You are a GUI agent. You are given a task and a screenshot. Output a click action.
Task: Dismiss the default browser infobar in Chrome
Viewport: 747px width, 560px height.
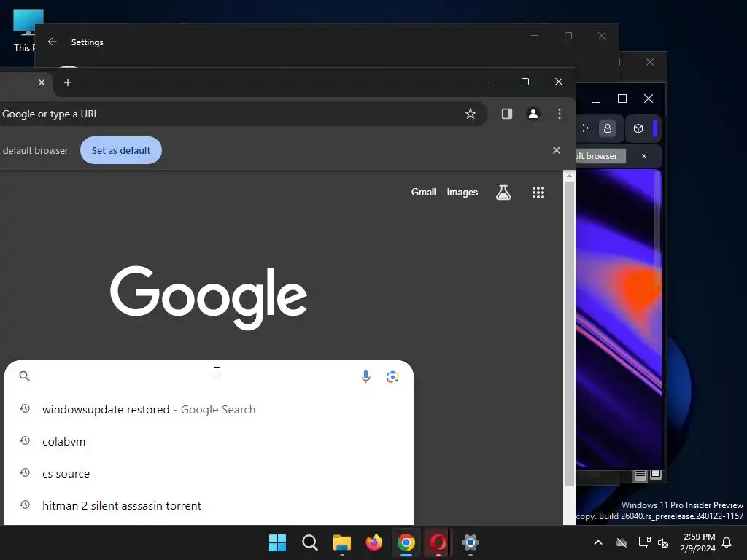click(x=556, y=150)
